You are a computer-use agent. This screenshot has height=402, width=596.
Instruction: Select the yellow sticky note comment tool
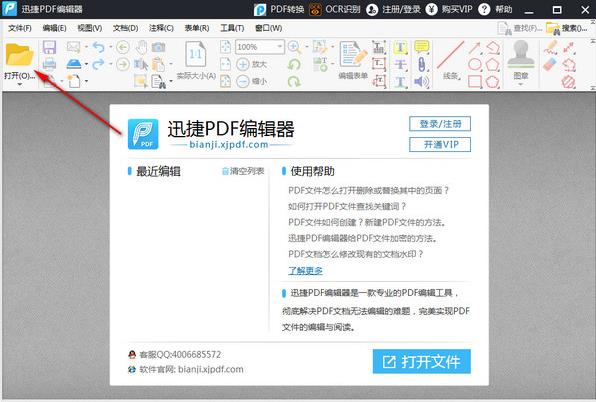422,47
